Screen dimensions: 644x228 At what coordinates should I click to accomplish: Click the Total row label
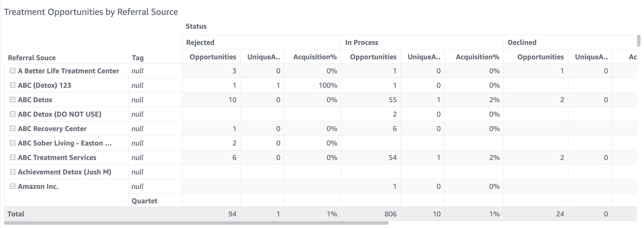pos(16,214)
